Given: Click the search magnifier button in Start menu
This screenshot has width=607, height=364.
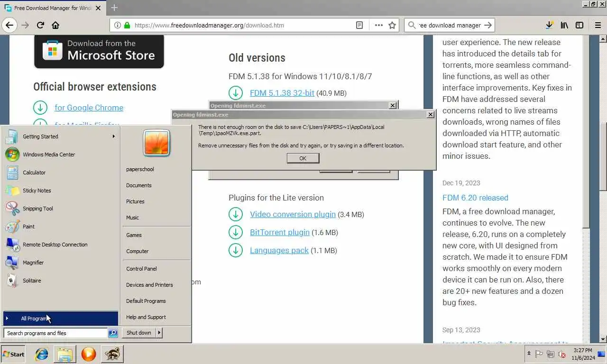Looking at the screenshot, I should (113, 333).
